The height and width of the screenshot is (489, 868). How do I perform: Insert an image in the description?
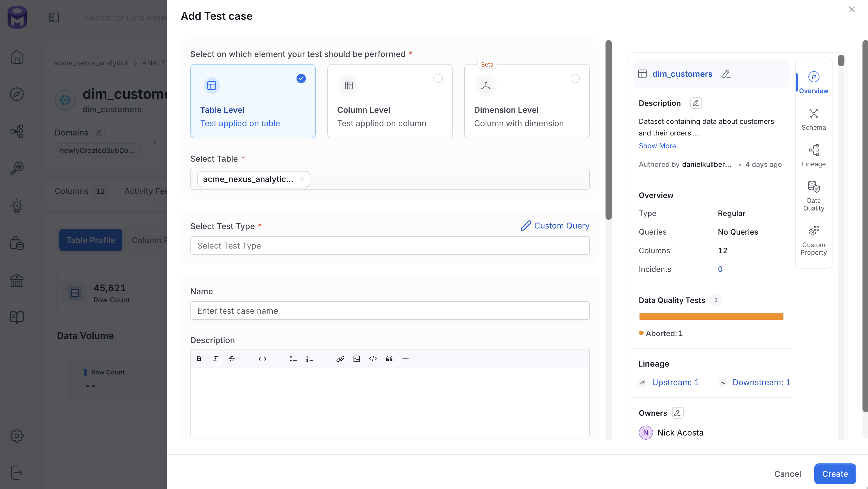click(356, 358)
